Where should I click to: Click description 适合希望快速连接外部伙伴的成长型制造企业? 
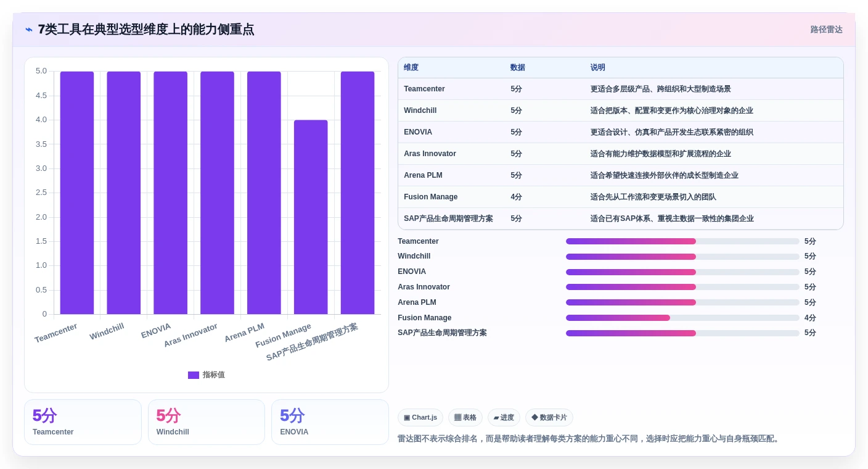(x=665, y=175)
